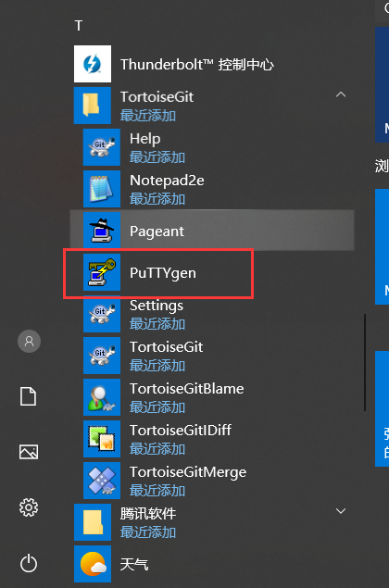Open the Pictures sidebar shortcut
Image resolution: width=389 pixels, height=588 pixels.
coord(29,452)
